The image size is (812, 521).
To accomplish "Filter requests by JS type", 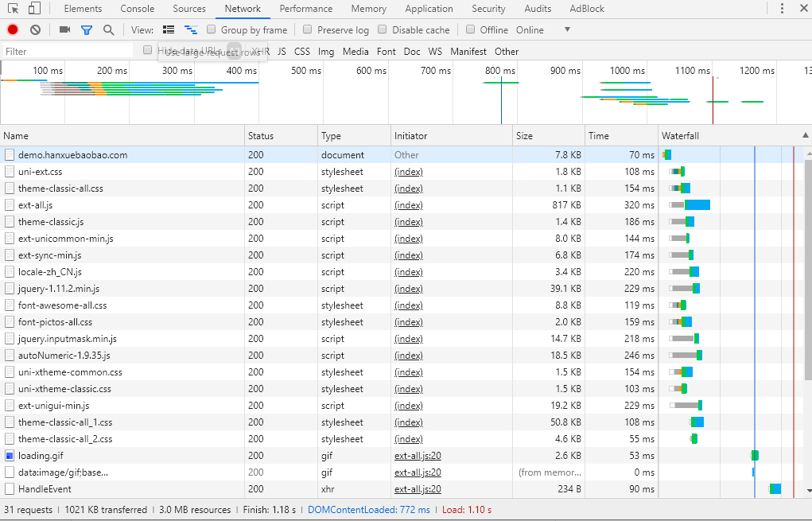I will (x=282, y=52).
